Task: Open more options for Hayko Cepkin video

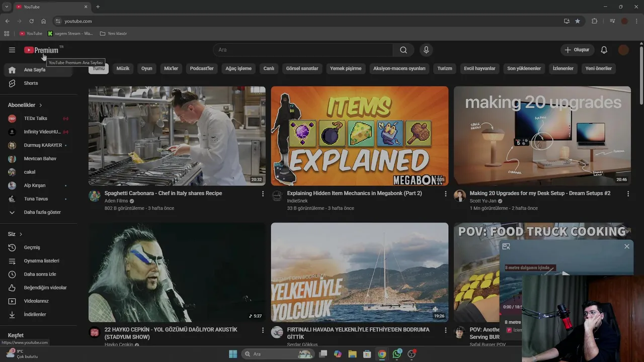Action: 263,330
